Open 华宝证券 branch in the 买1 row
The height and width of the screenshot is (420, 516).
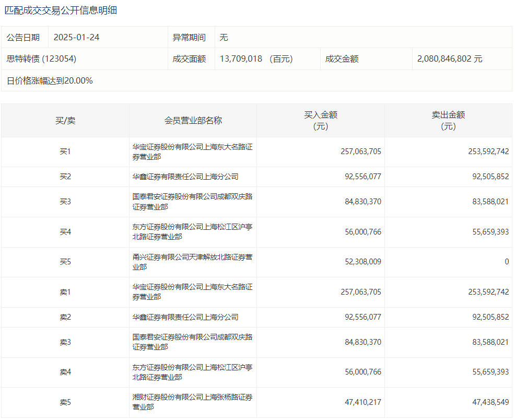point(192,152)
